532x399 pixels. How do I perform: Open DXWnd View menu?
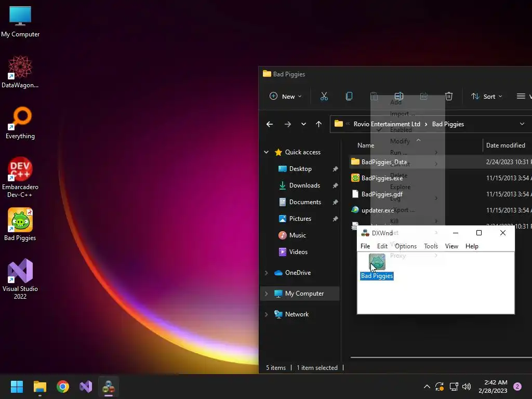click(451, 246)
